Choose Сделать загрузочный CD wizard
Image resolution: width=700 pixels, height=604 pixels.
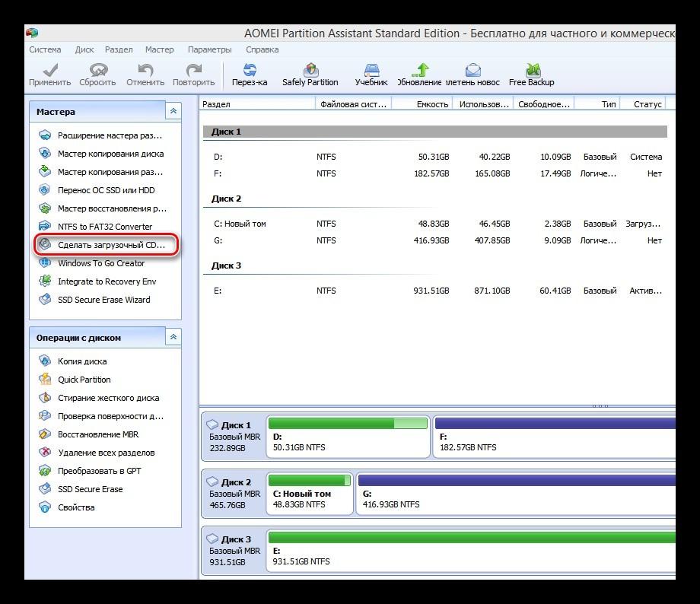107,245
